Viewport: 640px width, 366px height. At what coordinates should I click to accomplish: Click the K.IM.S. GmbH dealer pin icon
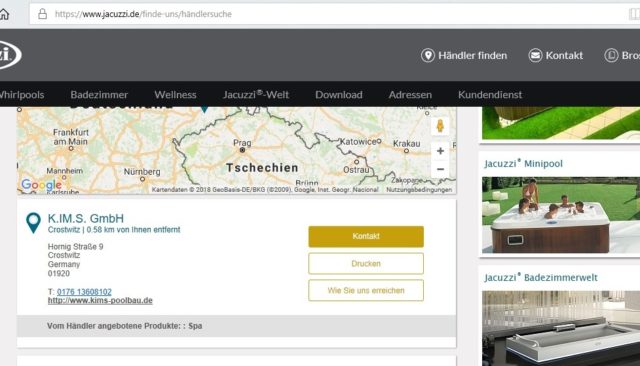tap(33, 223)
